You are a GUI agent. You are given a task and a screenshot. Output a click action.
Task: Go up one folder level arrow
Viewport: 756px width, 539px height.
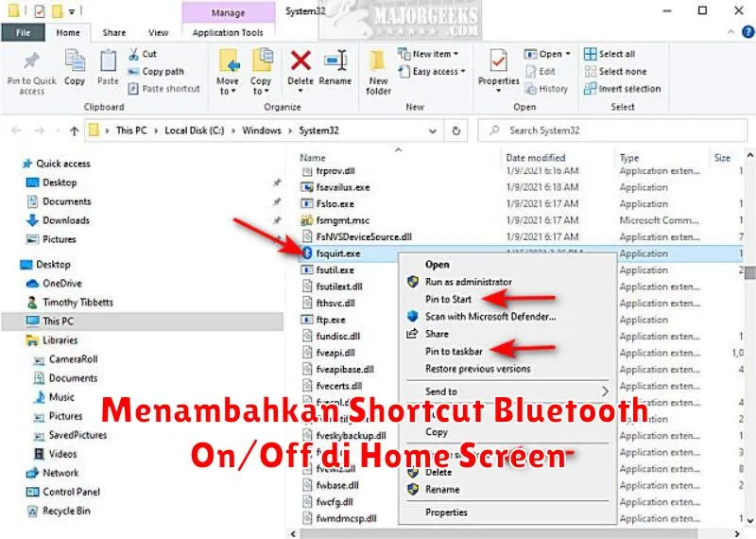[75, 130]
